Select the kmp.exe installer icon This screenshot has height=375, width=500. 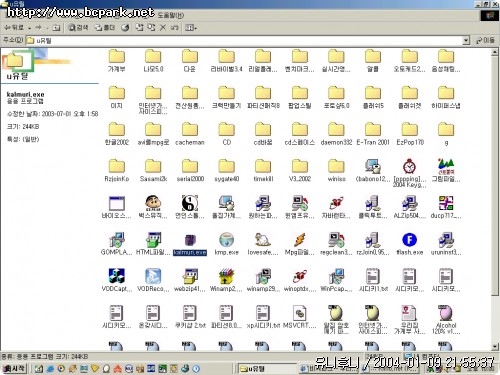226,240
